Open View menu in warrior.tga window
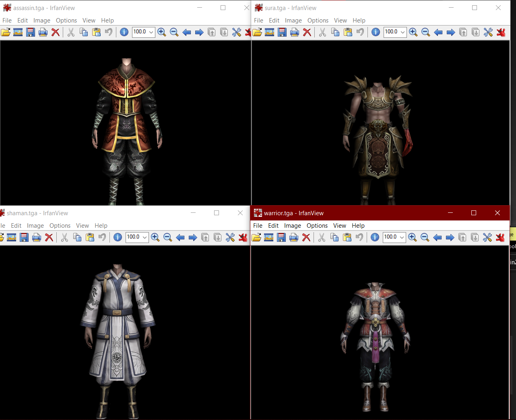The image size is (516, 420). [x=340, y=226]
